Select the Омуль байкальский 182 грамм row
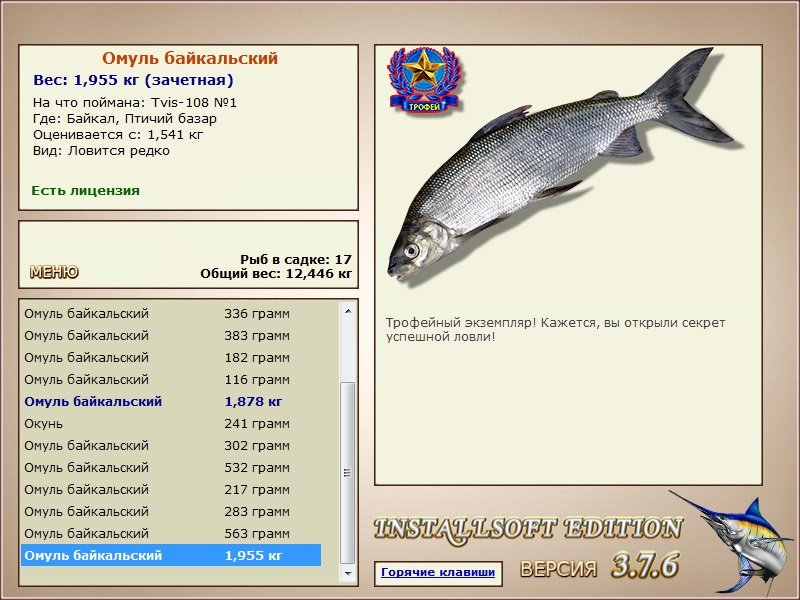The image size is (800, 600). click(x=171, y=357)
